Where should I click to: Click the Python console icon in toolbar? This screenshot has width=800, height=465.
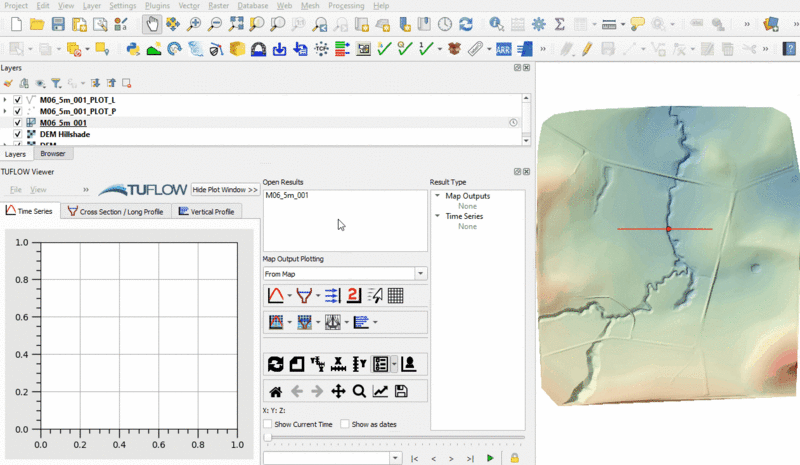132,48
